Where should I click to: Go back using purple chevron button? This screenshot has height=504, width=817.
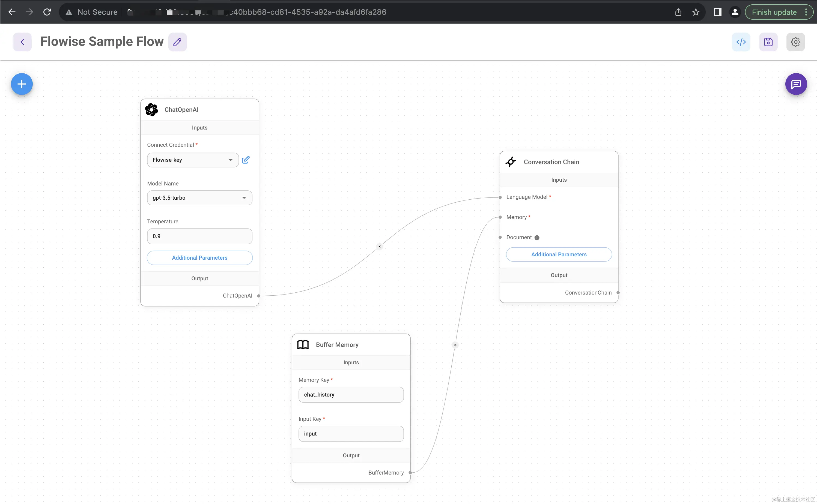[x=22, y=42]
